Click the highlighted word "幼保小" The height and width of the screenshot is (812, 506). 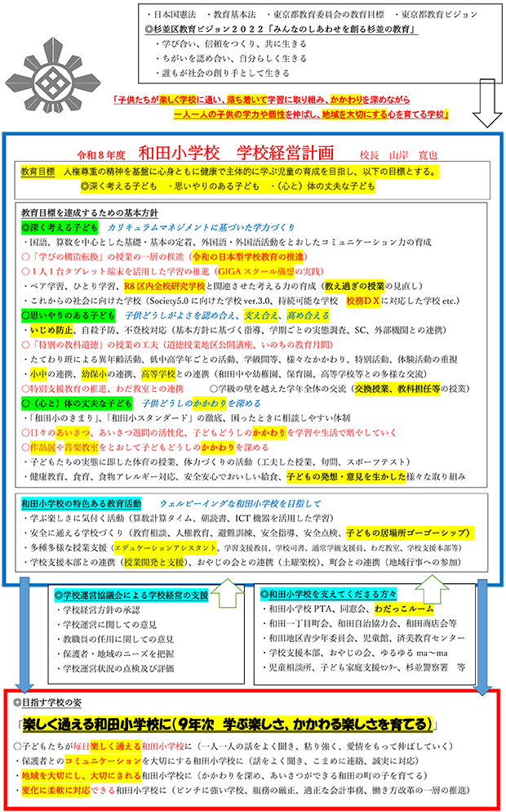click(x=94, y=373)
